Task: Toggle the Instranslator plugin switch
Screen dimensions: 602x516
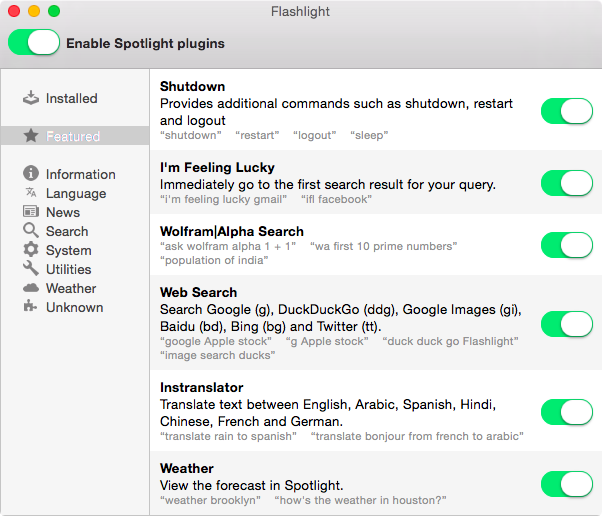Action: (567, 411)
